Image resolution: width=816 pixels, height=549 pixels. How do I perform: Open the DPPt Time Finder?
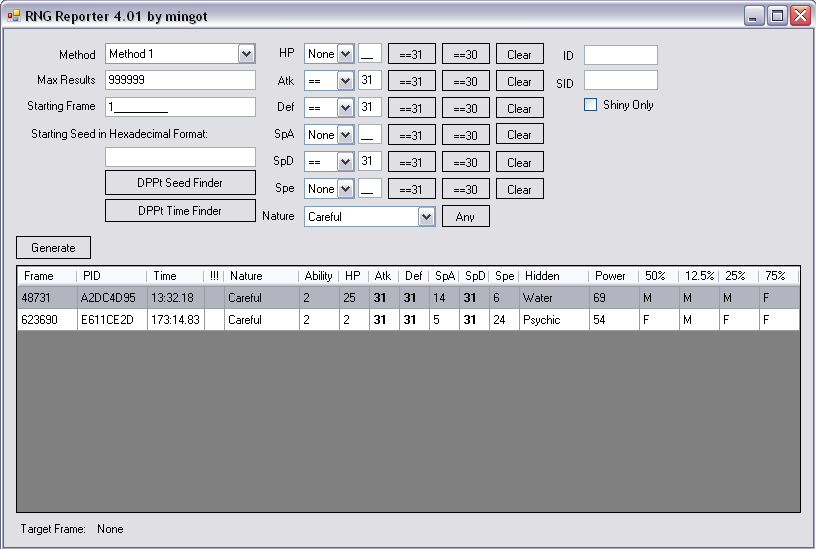point(180,211)
